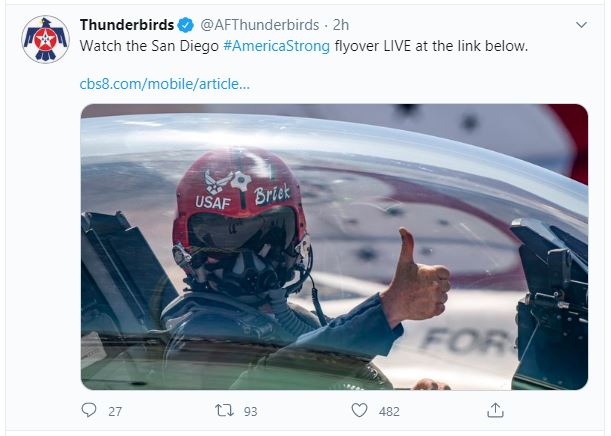Open the tweet options chevron menu
The width and height of the screenshot is (611, 436).
pyautogui.click(x=581, y=25)
